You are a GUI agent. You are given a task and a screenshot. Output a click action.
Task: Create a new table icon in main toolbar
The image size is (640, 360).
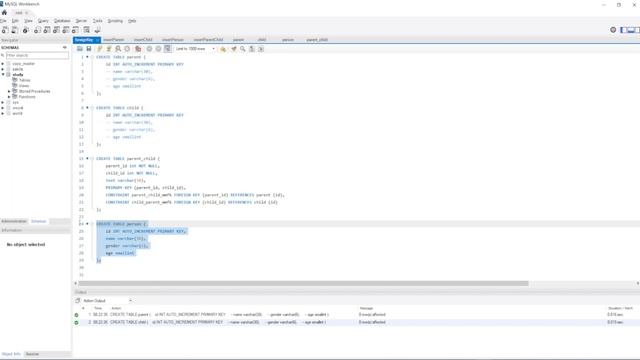click(x=47, y=30)
